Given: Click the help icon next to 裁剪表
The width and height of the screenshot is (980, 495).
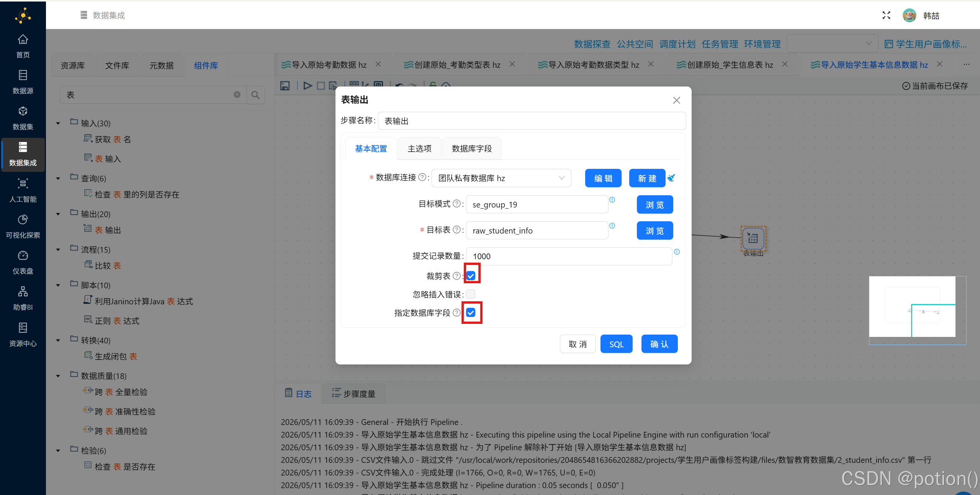Looking at the screenshot, I should (x=456, y=276).
